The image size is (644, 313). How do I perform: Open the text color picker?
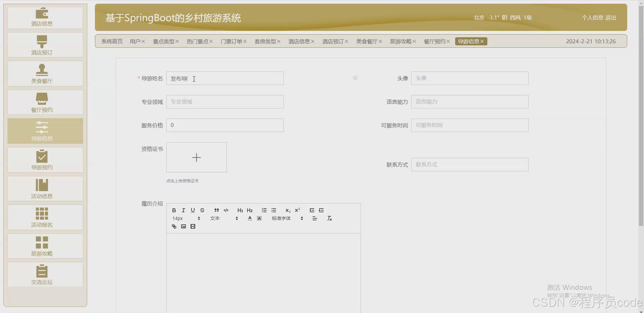click(250, 218)
